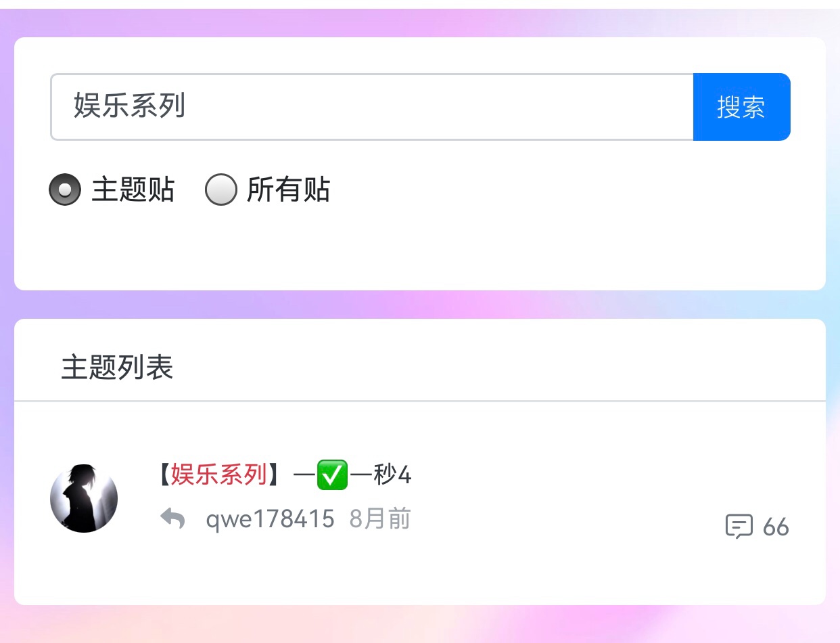Screen dimensions: 840x643
Task: Click the 娱乐系列 text inside the search box
Action: click(129, 107)
